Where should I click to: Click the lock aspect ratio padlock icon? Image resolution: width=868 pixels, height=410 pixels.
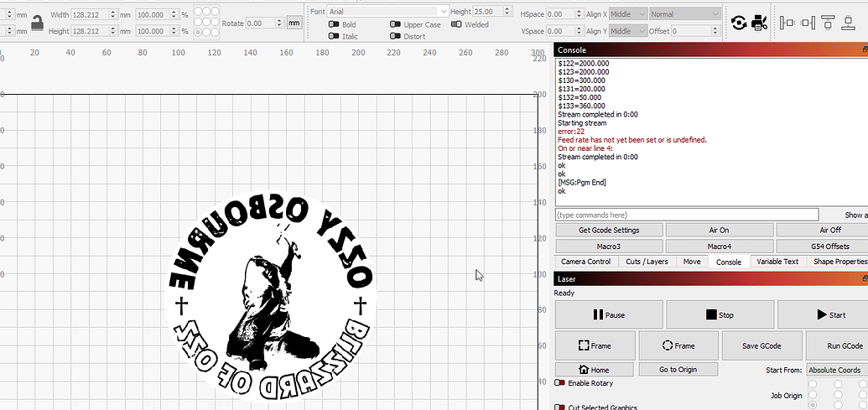(x=37, y=23)
